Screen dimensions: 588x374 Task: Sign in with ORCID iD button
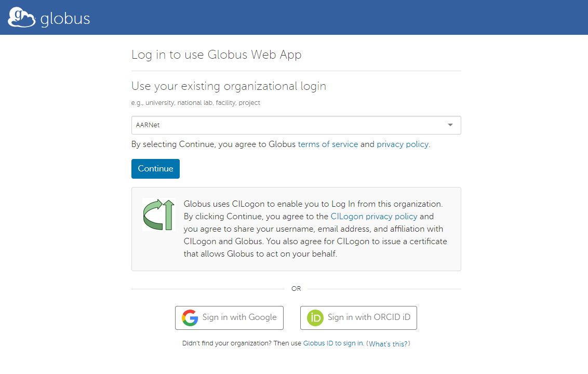358,318
